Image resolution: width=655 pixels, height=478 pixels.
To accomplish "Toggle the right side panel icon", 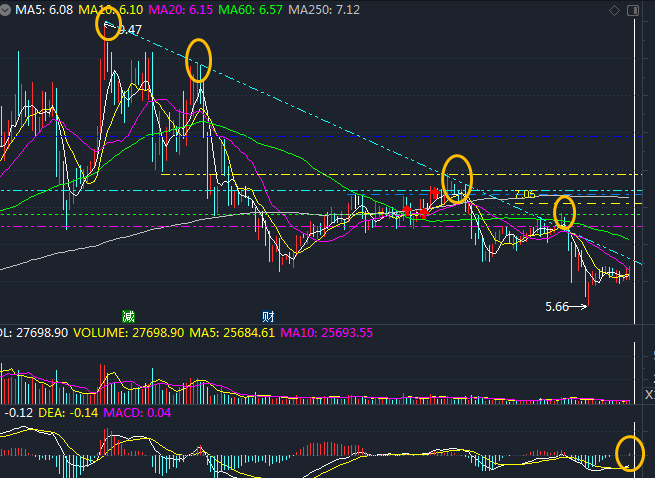I will (x=633, y=10).
